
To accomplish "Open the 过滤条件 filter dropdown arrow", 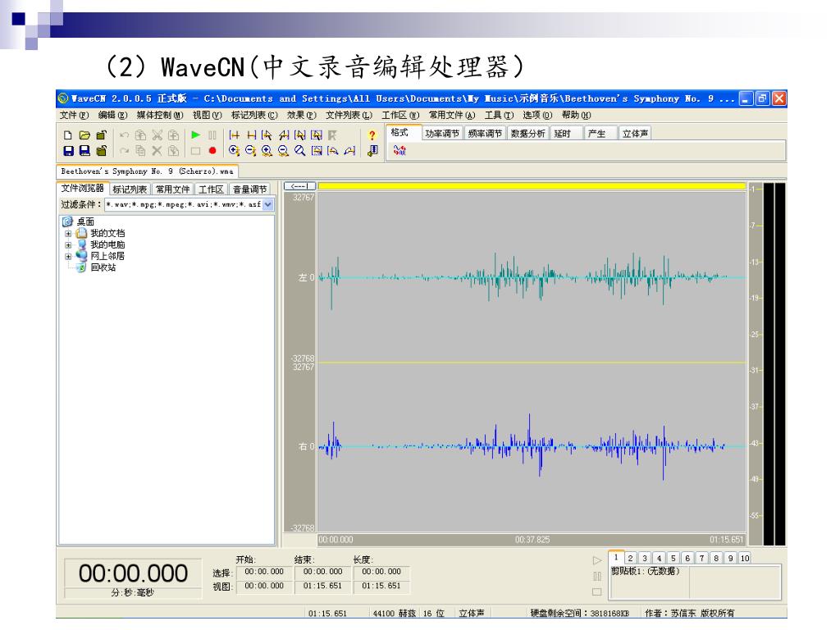I will [268, 204].
